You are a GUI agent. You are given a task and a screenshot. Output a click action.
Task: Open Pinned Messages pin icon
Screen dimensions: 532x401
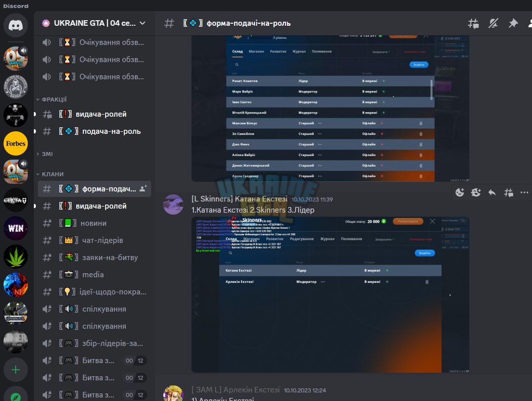click(x=513, y=23)
